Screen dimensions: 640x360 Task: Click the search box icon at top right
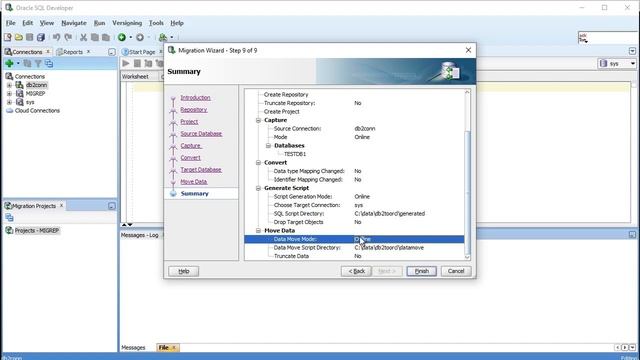tap(583, 38)
